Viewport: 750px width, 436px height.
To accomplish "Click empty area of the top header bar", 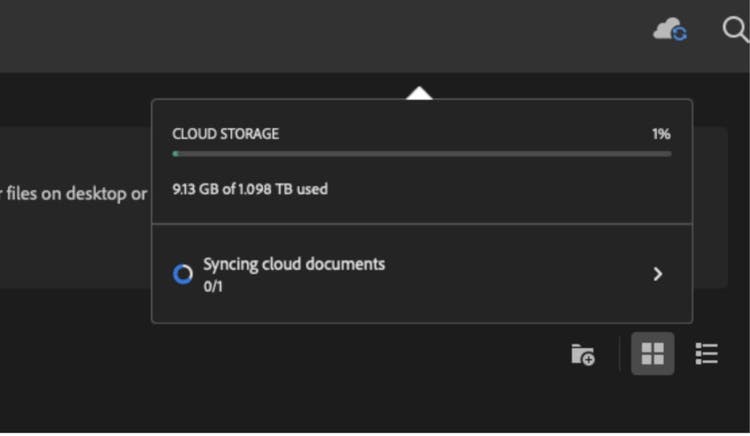I will (x=300, y=35).
